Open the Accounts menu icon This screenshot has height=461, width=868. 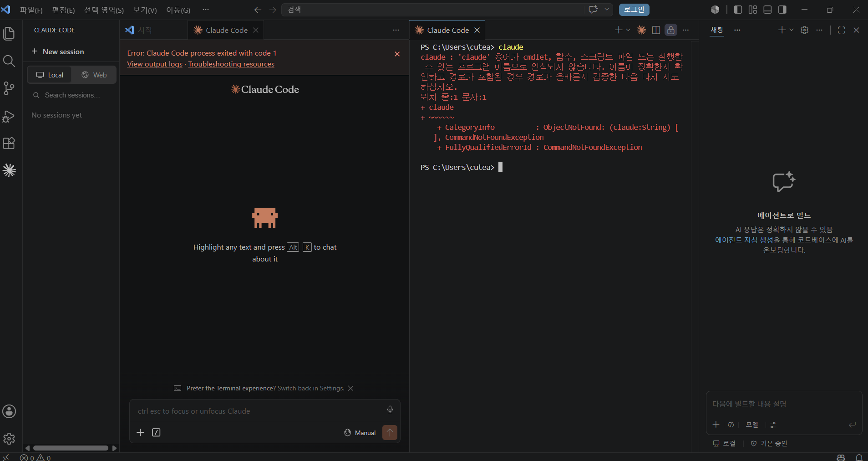(x=9, y=411)
